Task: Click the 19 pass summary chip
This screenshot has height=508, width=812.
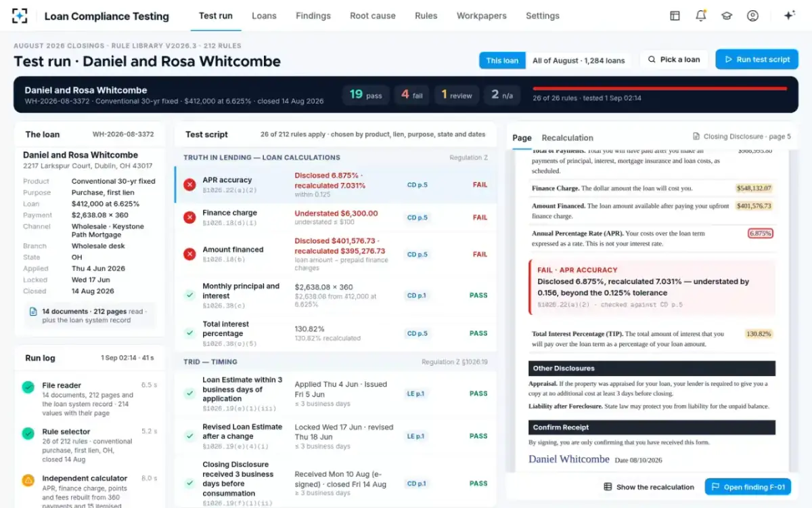Action: pyautogui.click(x=365, y=95)
